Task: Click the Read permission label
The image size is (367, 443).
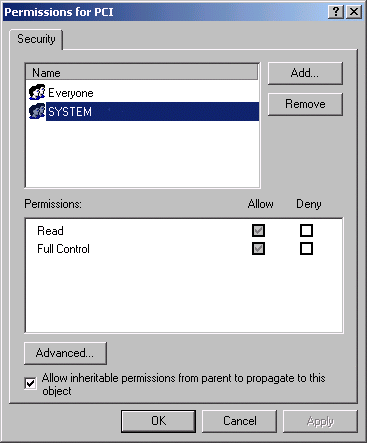Action: 50,231
